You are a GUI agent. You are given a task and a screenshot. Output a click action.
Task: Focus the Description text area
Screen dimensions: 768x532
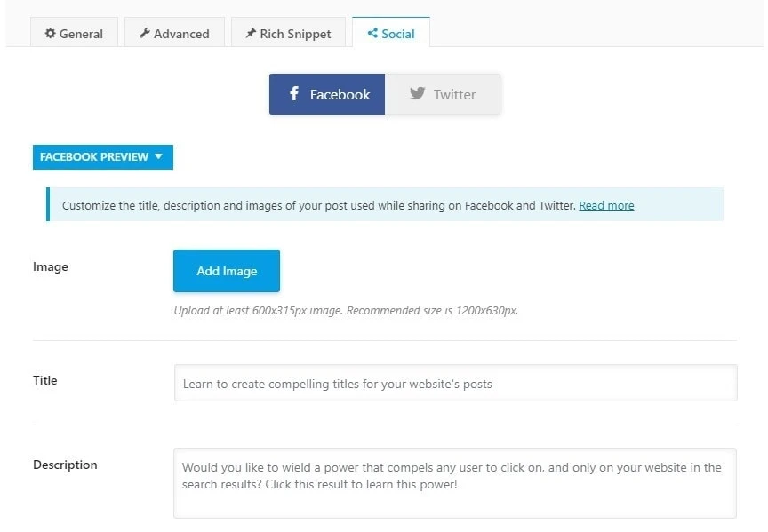pyautogui.click(x=455, y=483)
